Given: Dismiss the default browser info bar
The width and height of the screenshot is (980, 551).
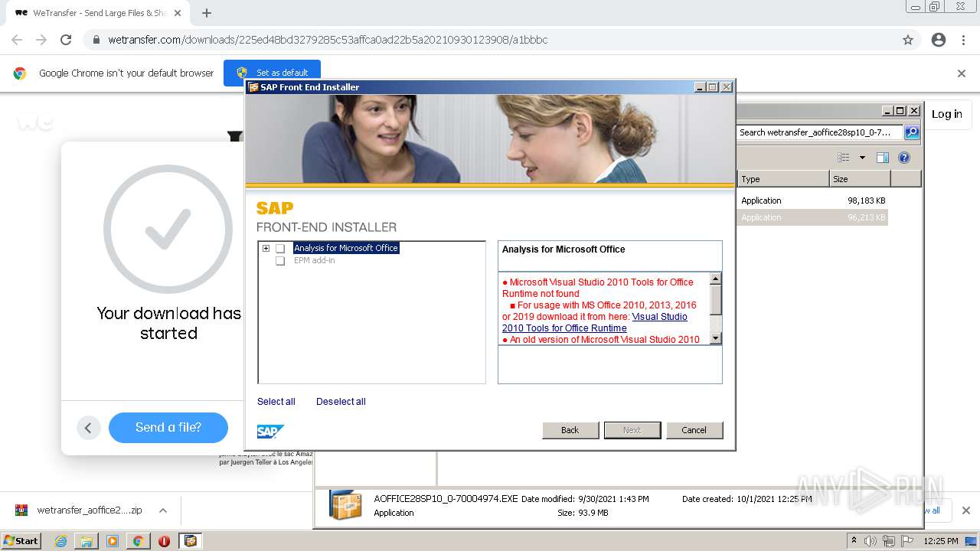Looking at the screenshot, I should tap(962, 73).
